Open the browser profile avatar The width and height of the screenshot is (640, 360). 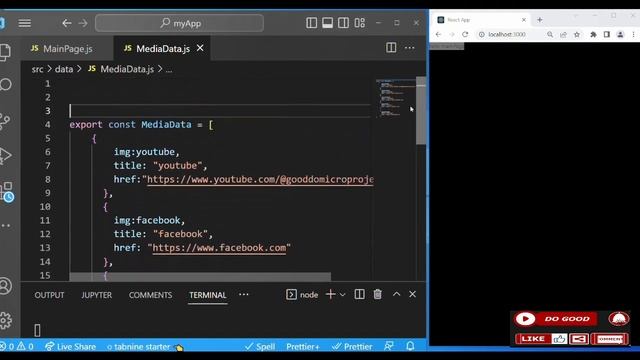click(x=620, y=35)
